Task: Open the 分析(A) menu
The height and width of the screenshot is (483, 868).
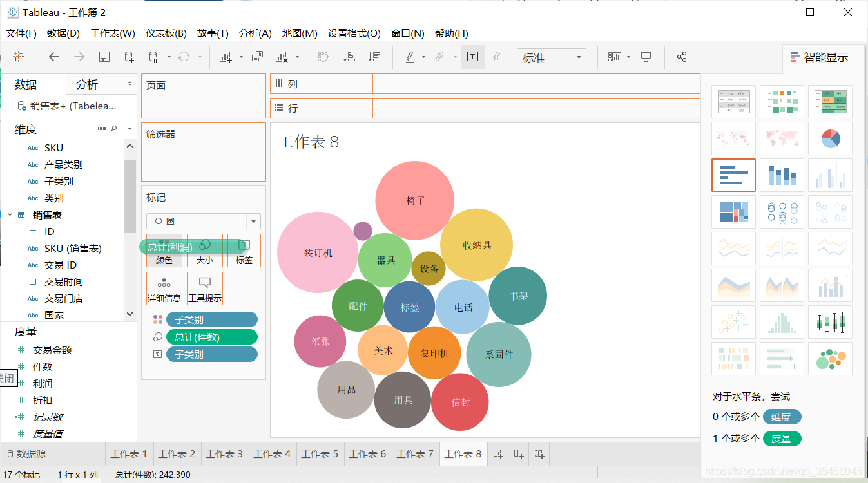Action: (x=255, y=33)
